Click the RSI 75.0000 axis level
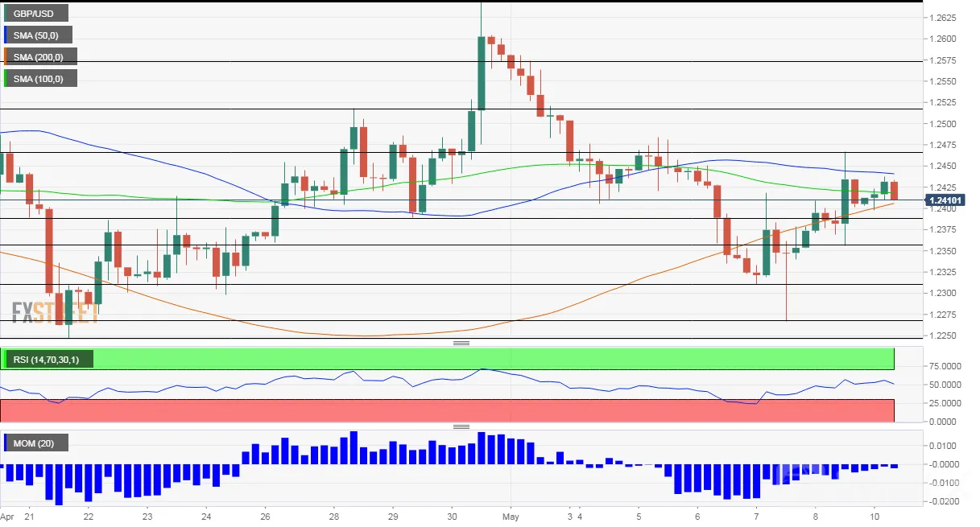Viewport: 980px width, 527px height. point(943,366)
